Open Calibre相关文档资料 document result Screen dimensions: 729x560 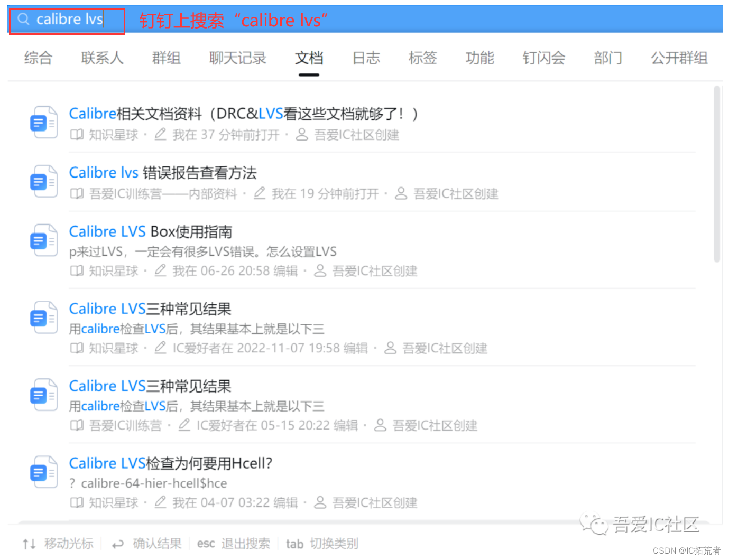244,114
